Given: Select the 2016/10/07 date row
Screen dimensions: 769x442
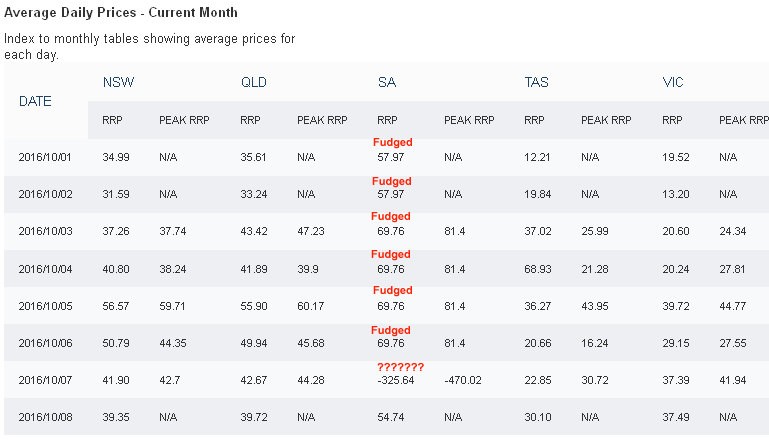Looking at the screenshot, I should [386, 380].
